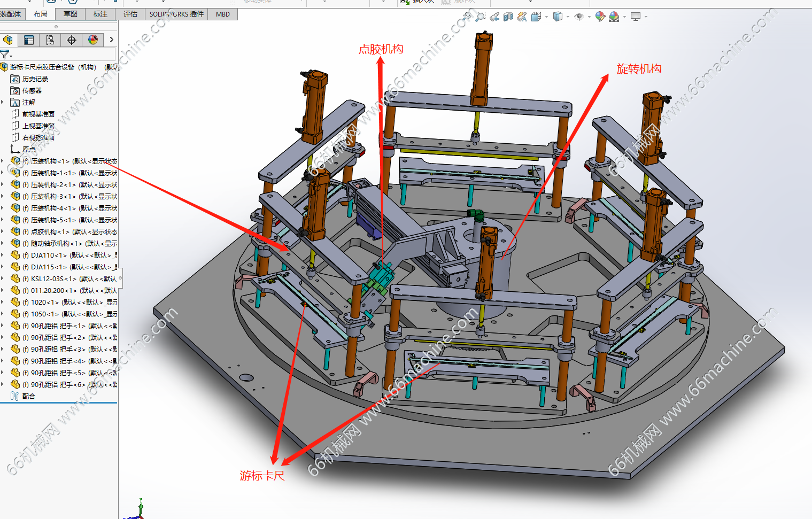Click the DJA110<1> component icon
Screen dimensions: 812x519
pyautogui.click(x=16, y=255)
